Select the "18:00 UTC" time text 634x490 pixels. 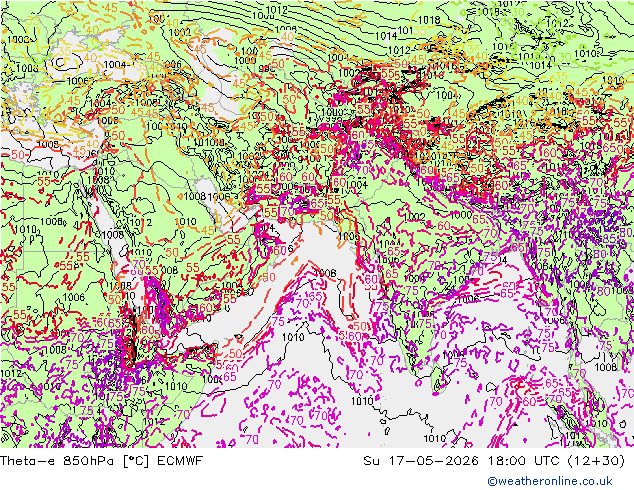[523, 460]
